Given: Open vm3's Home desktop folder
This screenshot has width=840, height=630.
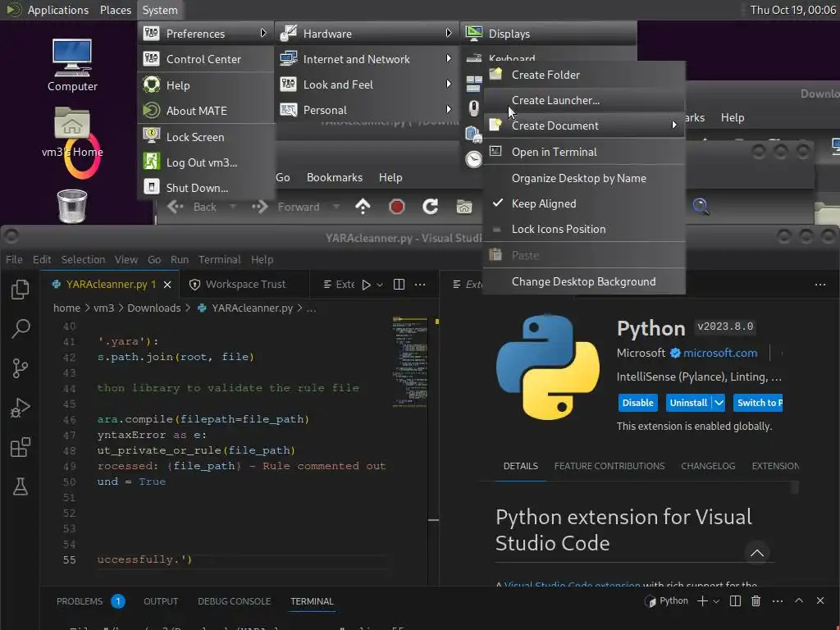Looking at the screenshot, I should tap(72, 132).
